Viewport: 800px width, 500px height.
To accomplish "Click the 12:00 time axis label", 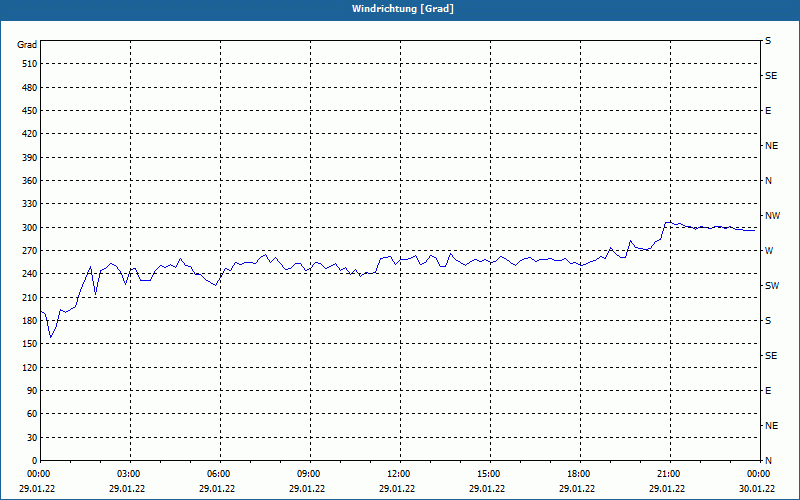I will [x=398, y=474].
